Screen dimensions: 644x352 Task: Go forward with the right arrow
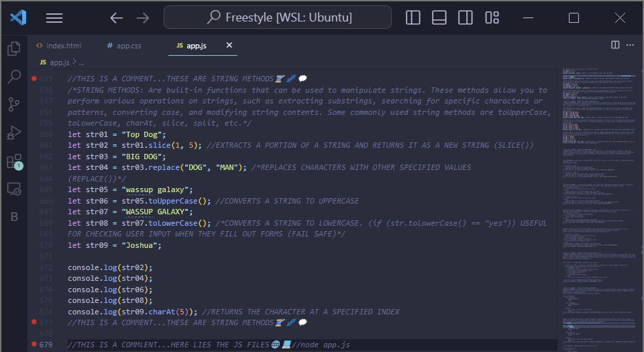click(142, 17)
